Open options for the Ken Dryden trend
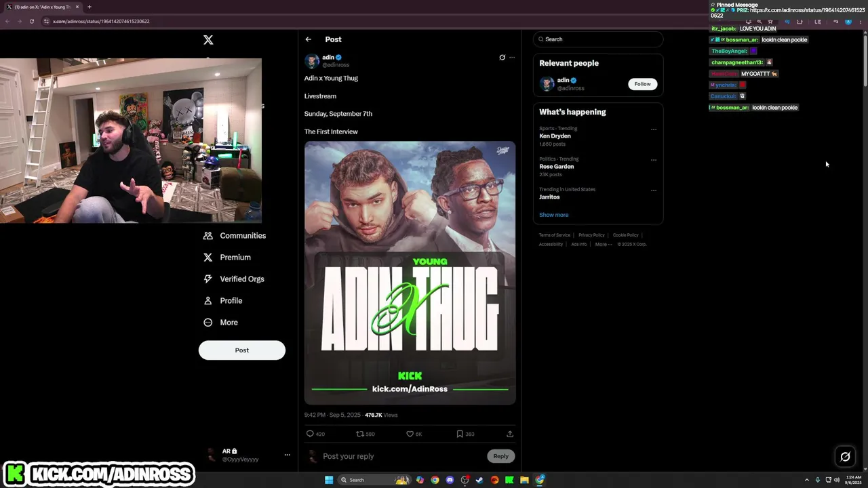 tap(654, 129)
